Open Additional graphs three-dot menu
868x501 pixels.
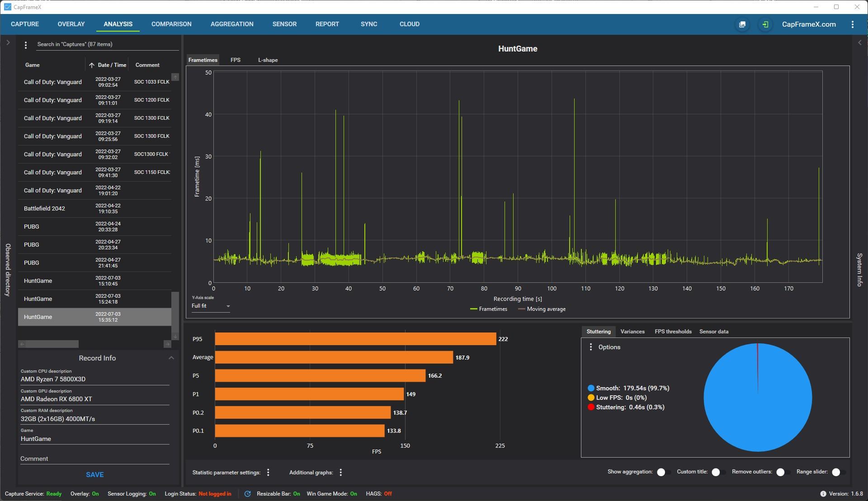(340, 473)
